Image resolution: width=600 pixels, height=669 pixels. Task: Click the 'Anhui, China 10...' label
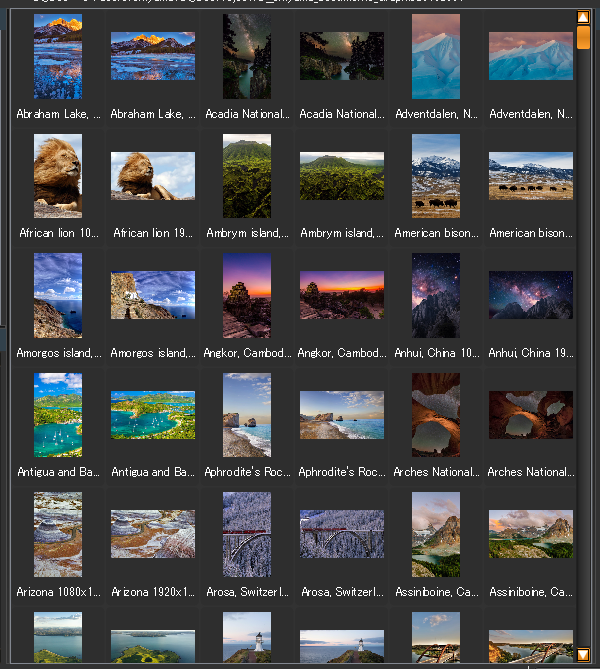tap(437, 353)
